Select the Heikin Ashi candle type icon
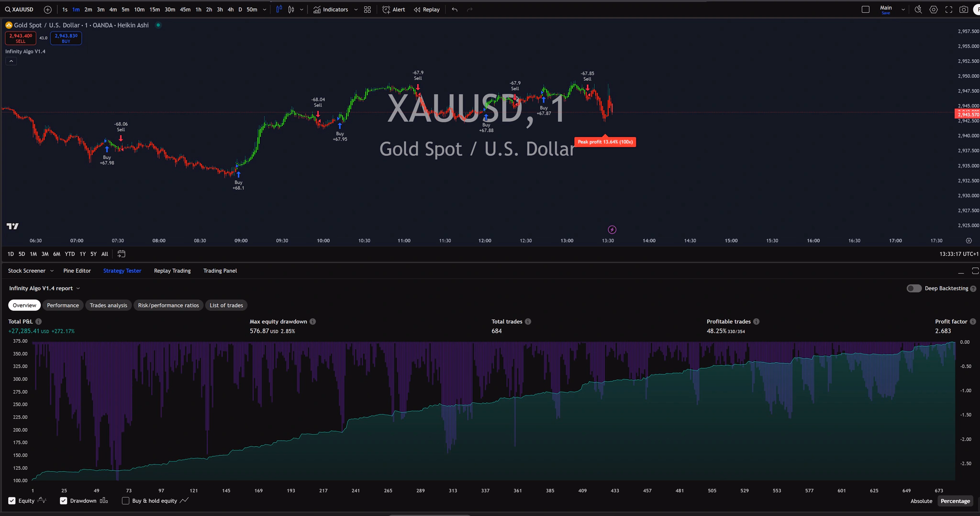980x516 pixels. (x=279, y=9)
